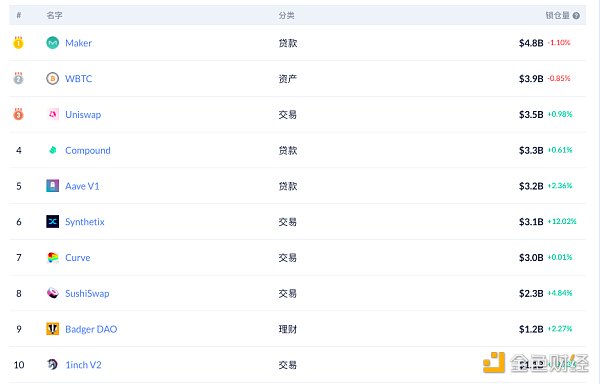Screen dimensions: 600x384
Task: Open the Synthetix project link
Action: coord(85,222)
